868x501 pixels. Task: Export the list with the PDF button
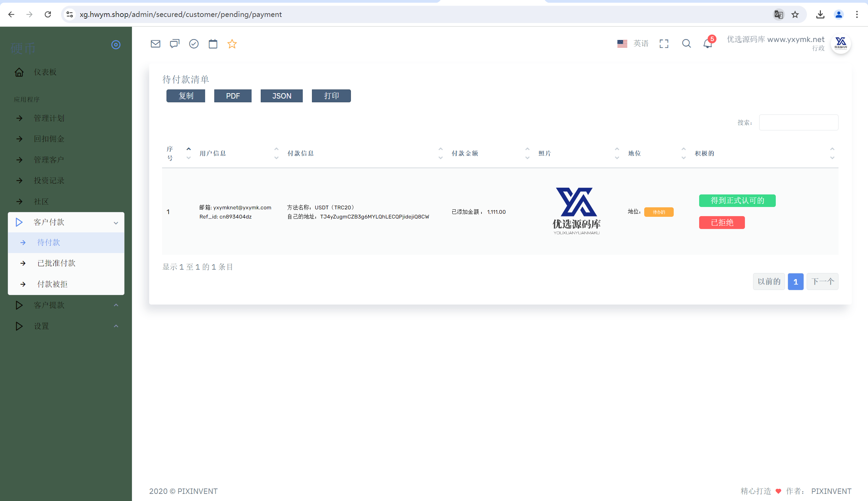click(x=233, y=96)
